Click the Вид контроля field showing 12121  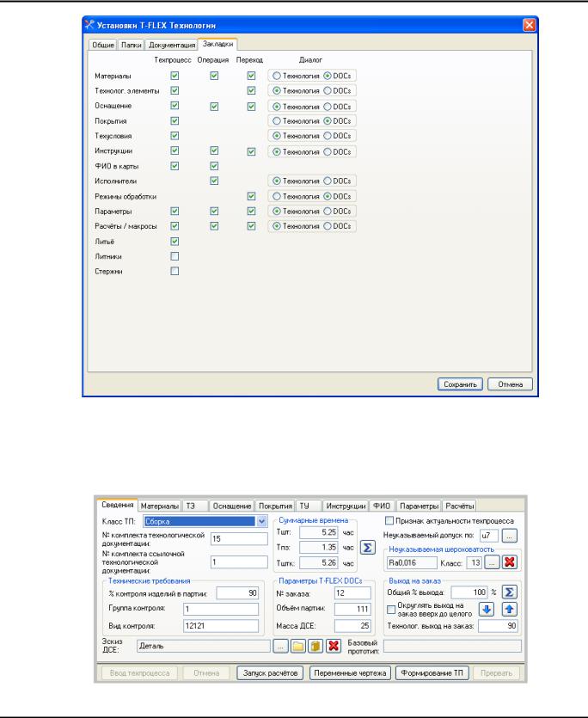coord(221,625)
